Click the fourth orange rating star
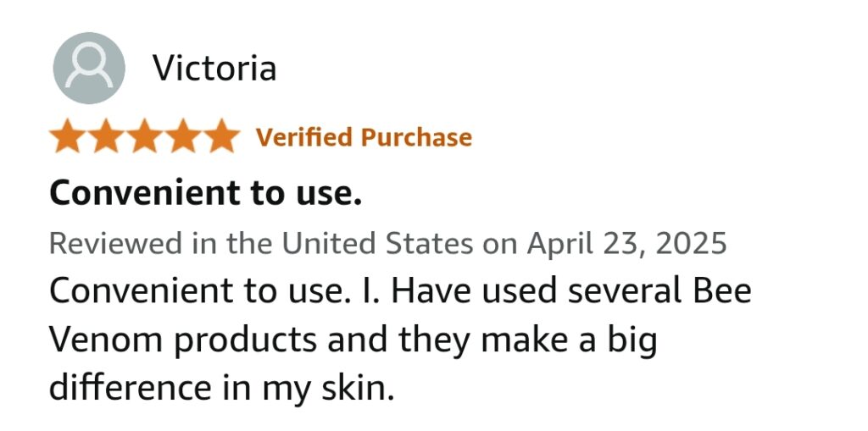The height and width of the screenshot is (431, 868). point(183,135)
